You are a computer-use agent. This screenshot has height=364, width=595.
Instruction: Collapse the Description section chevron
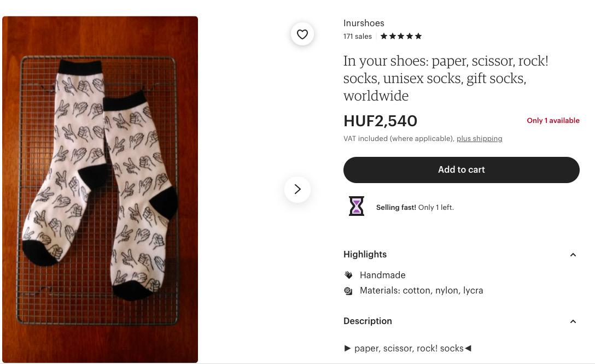click(573, 321)
